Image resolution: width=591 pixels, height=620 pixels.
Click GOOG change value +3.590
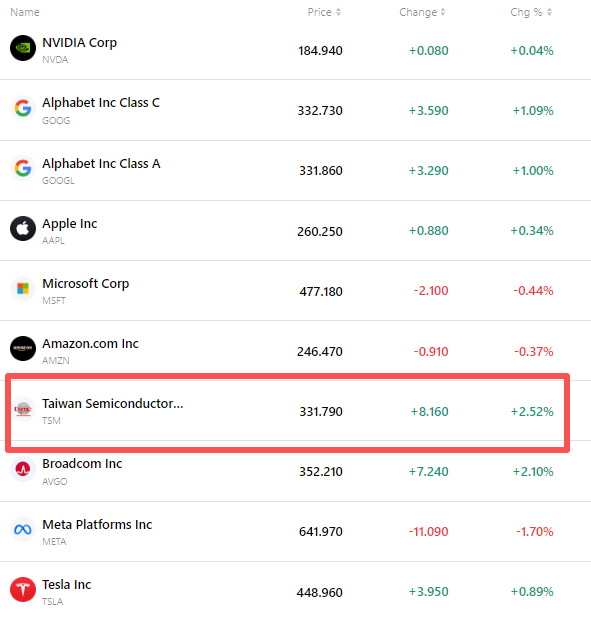429,110
